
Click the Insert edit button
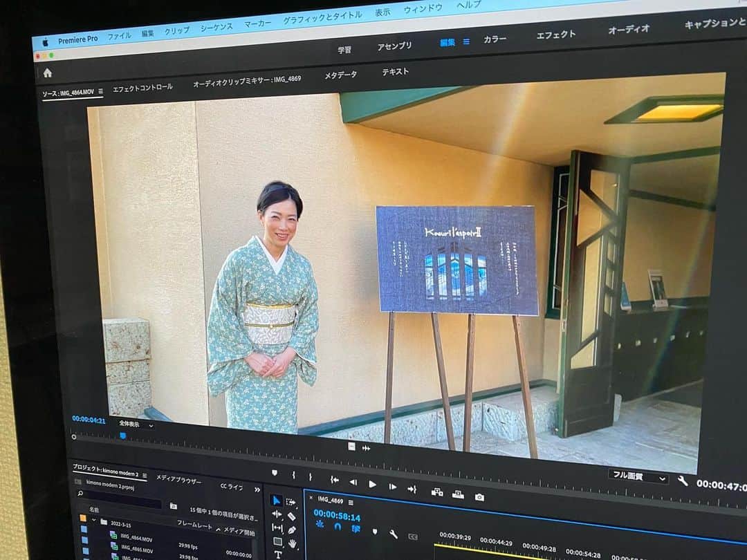pos(437,492)
